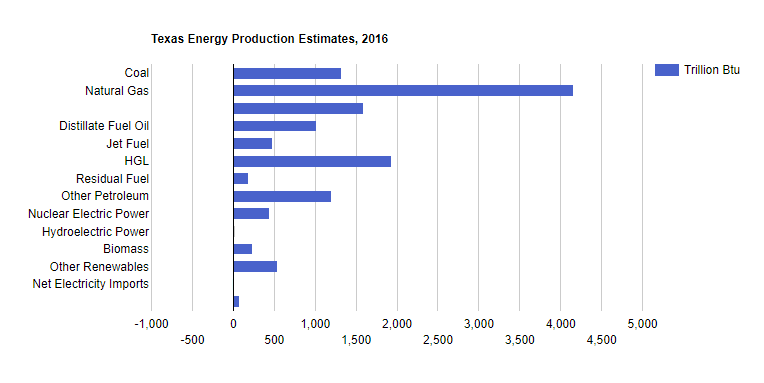This screenshot has width=764, height=383.
Task: Click the '1,000' x-axis tick label
Action: point(315,324)
